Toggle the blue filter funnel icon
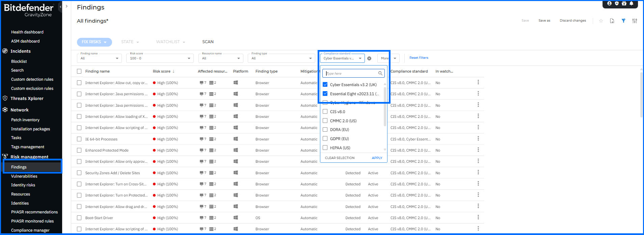 623,21
